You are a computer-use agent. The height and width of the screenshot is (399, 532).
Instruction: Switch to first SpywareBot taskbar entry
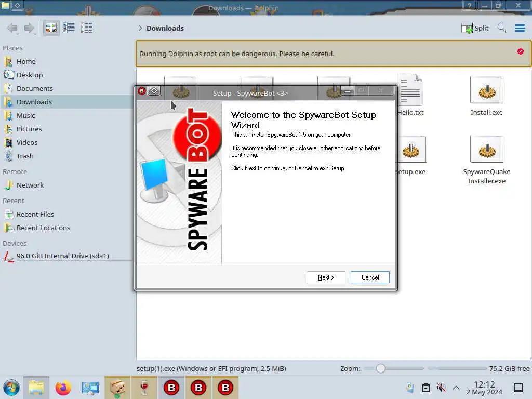point(171,388)
